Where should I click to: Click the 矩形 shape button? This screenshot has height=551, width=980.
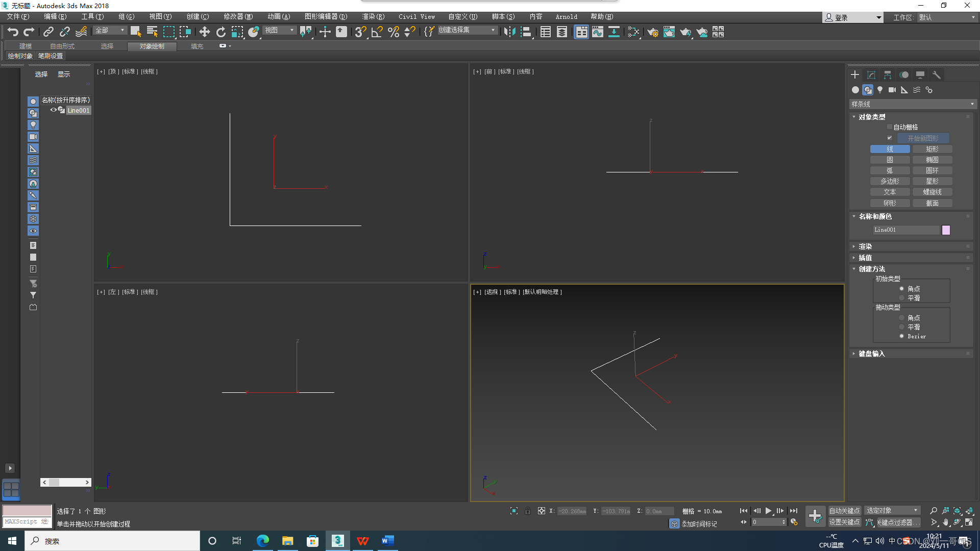click(932, 149)
